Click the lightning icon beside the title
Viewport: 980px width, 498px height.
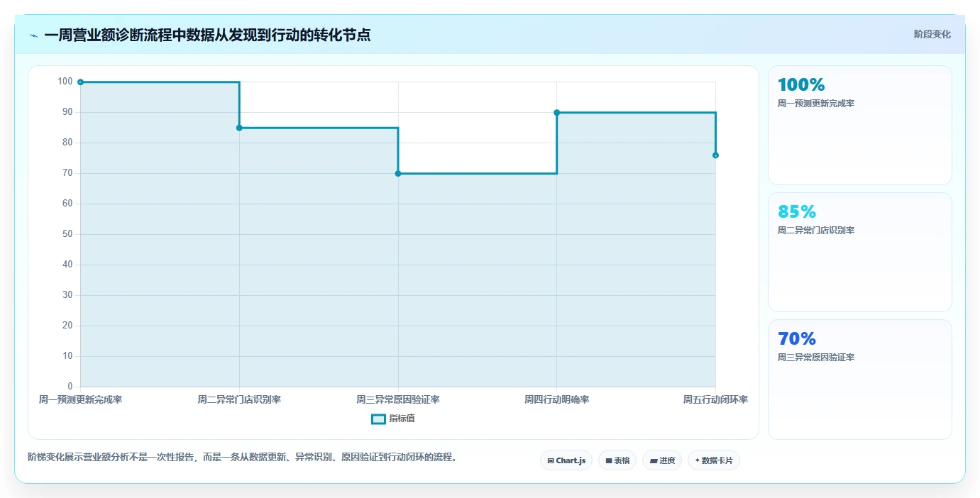point(34,35)
